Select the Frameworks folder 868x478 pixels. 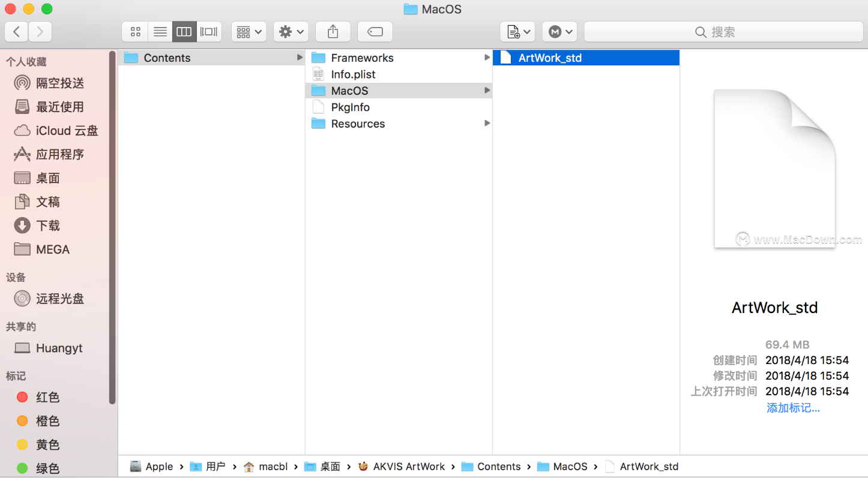pos(399,58)
